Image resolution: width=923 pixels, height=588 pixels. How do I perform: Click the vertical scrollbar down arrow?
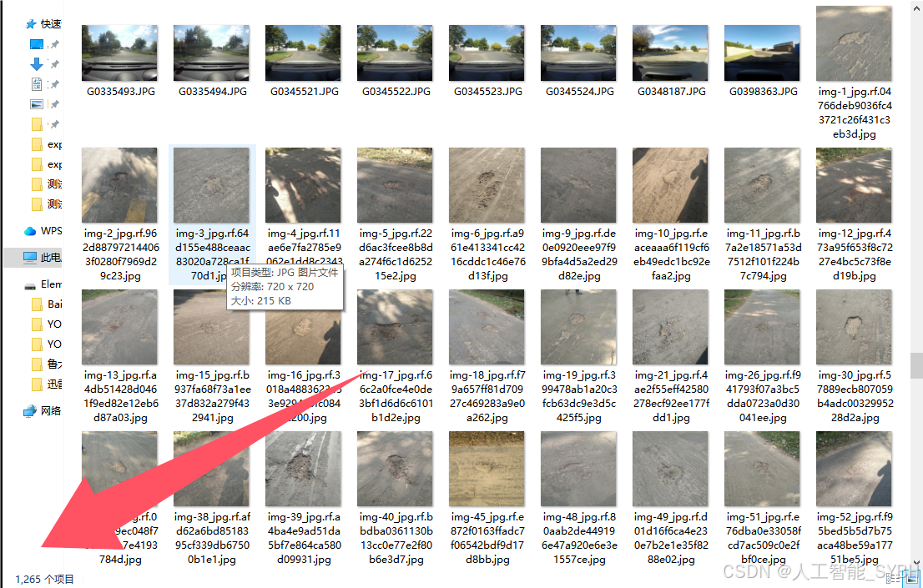tap(916, 563)
